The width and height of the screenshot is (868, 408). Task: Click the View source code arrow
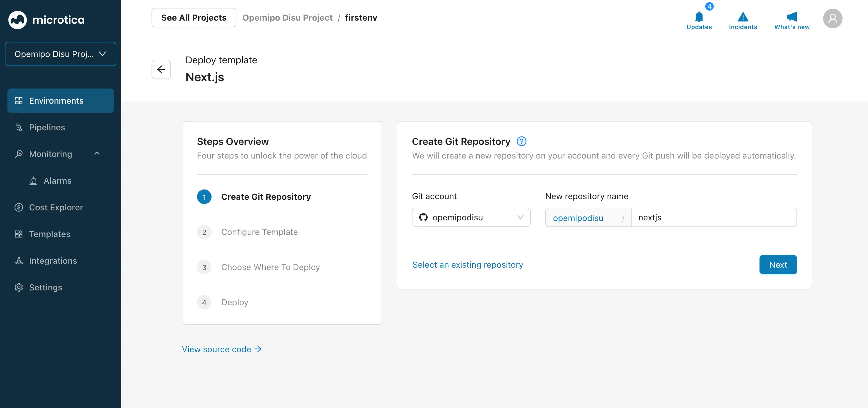coord(258,349)
